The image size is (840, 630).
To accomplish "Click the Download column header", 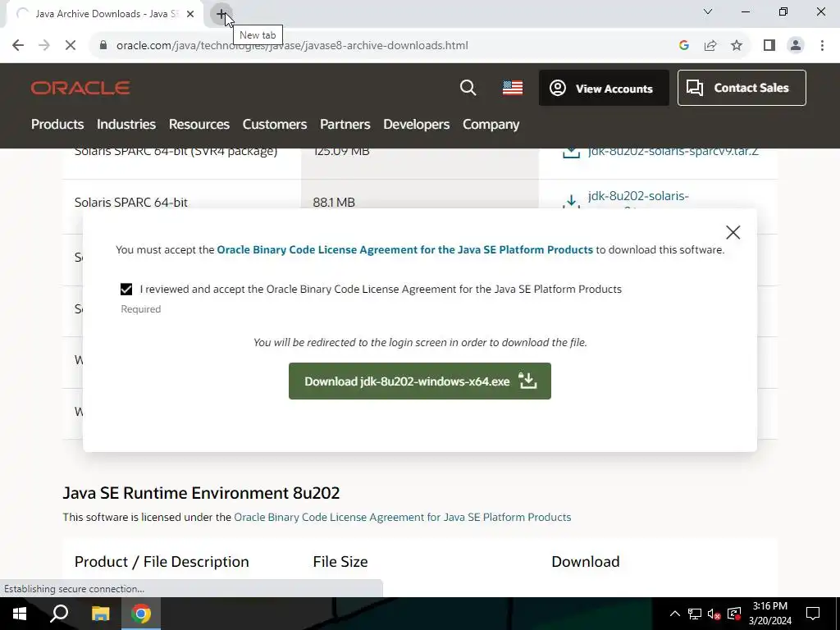I will (586, 561).
